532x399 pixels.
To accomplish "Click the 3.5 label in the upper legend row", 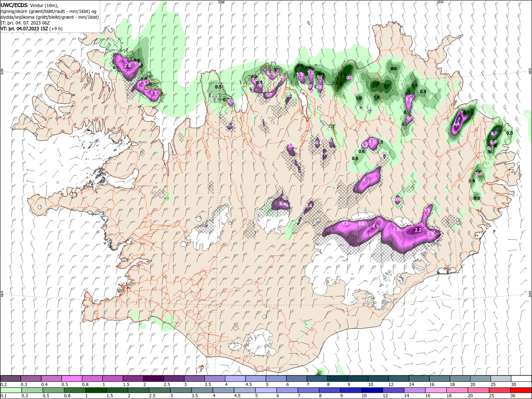I will pos(208,384).
